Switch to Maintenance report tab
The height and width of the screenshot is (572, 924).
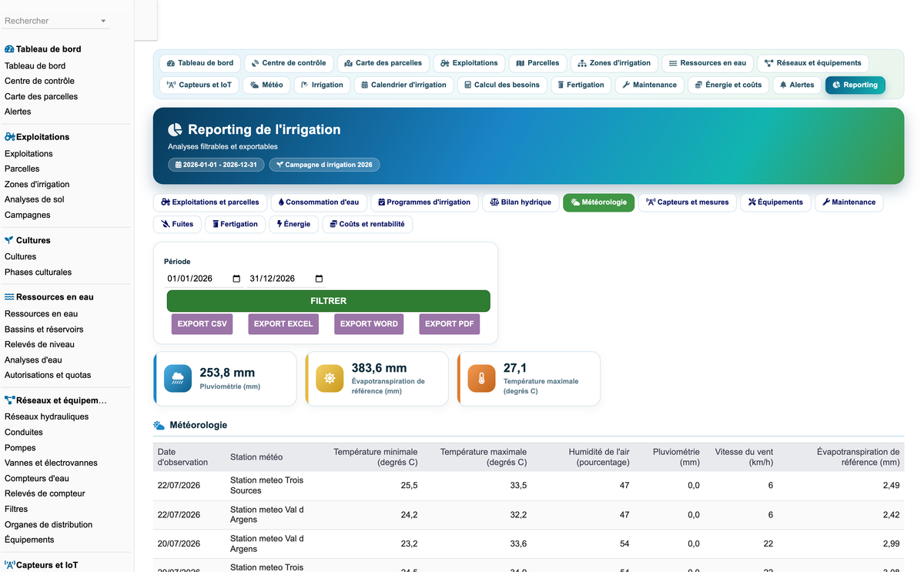(849, 202)
